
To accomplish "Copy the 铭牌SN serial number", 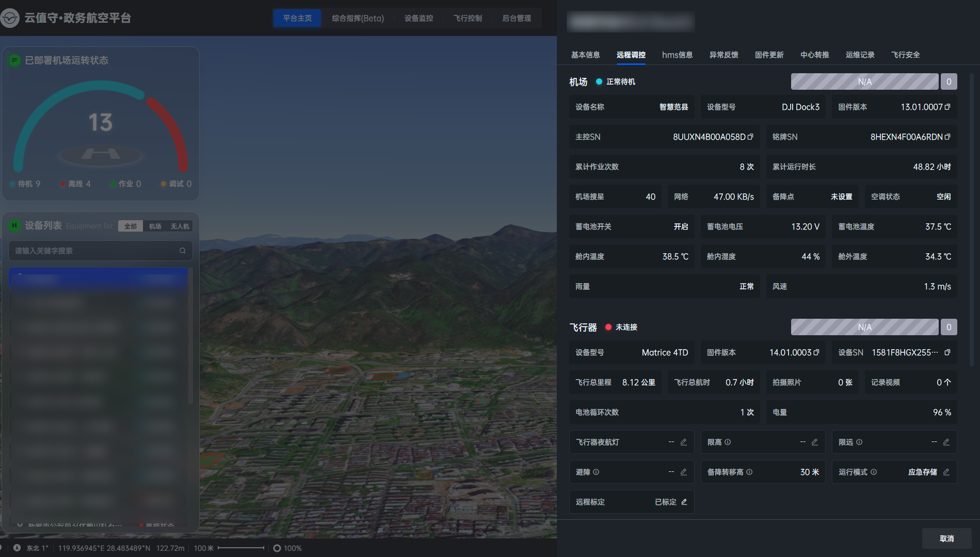I will (947, 137).
